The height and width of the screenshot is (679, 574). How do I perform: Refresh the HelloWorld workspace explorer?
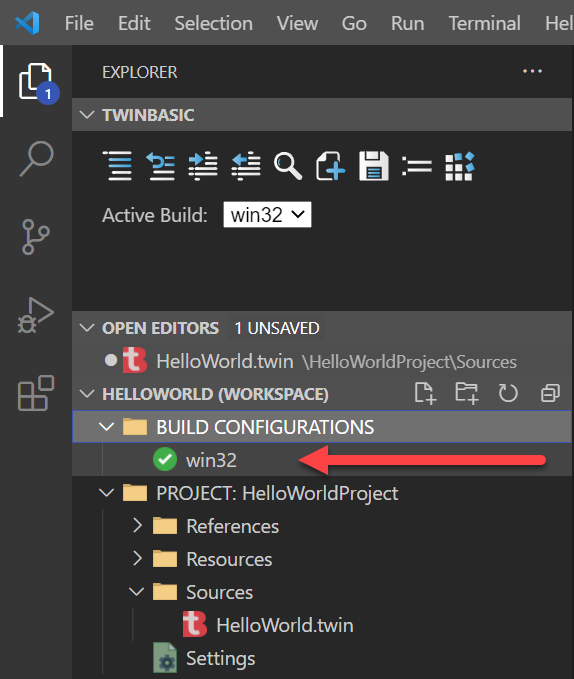coord(508,394)
